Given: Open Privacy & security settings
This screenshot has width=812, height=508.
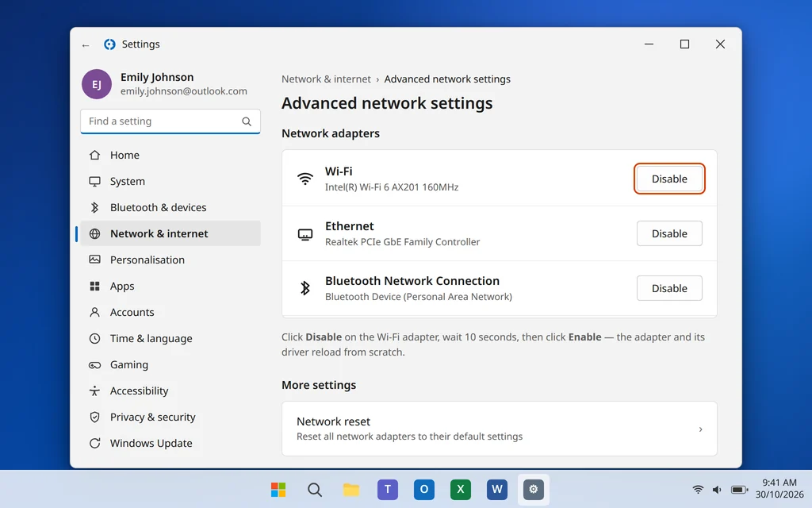Looking at the screenshot, I should point(169,418).
